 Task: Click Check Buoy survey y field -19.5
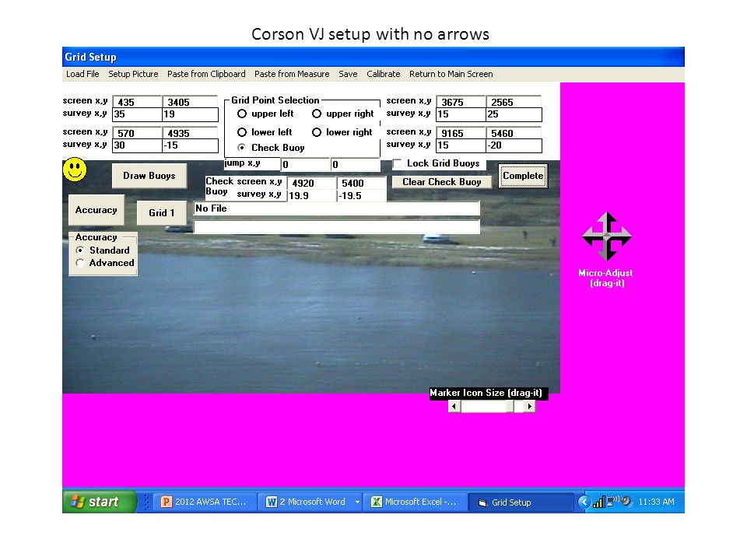coord(361,196)
